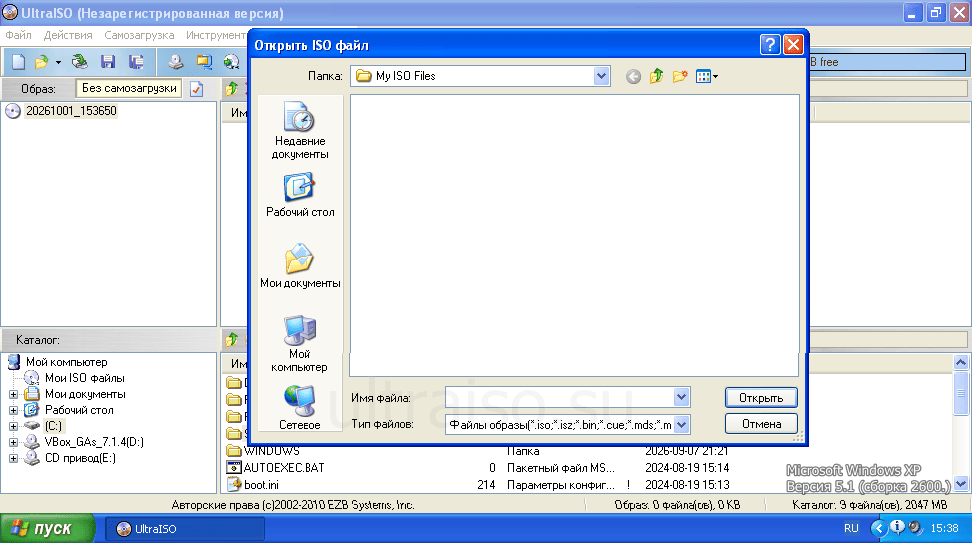
Task: Click the image properties checkmark icon
Action: pyautogui.click(x=197, y=89)
